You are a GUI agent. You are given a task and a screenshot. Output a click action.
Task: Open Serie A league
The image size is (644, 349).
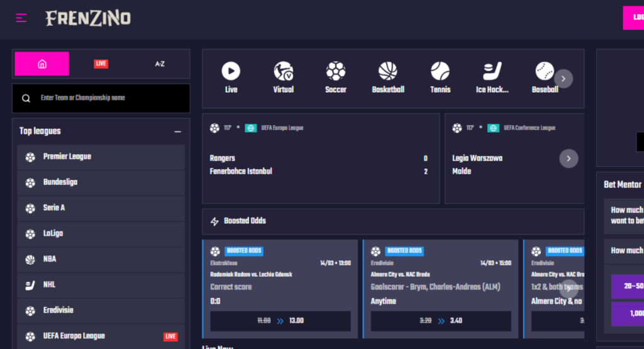(101, 208)
